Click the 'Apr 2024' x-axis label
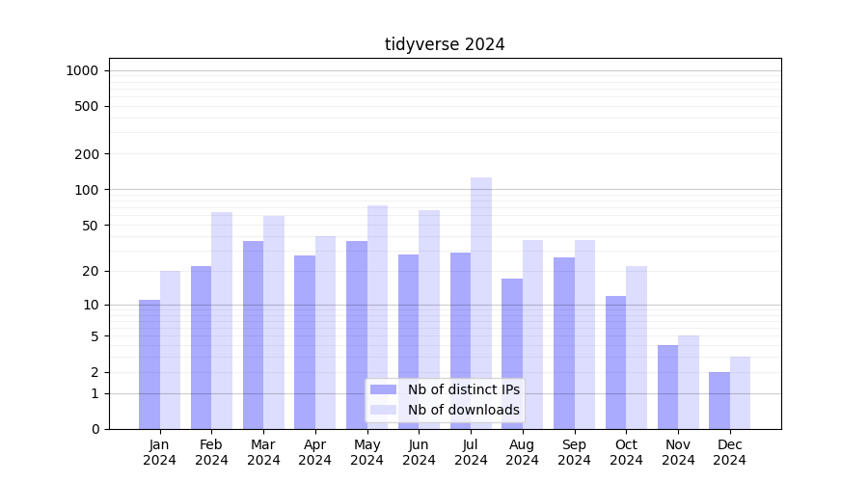Screen dimensions: 868x482 click(x=315, y=452)
